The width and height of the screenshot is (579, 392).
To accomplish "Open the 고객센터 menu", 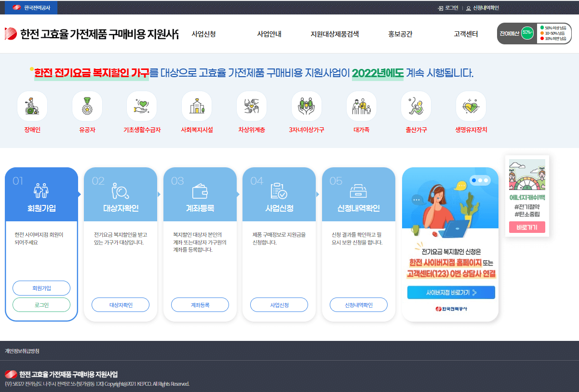I will [466, 35].
